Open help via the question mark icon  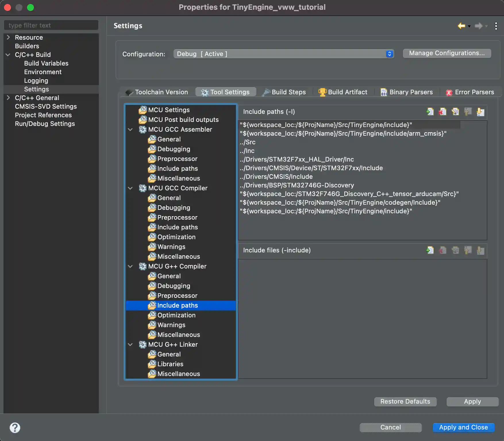click(x=15, y=427)
